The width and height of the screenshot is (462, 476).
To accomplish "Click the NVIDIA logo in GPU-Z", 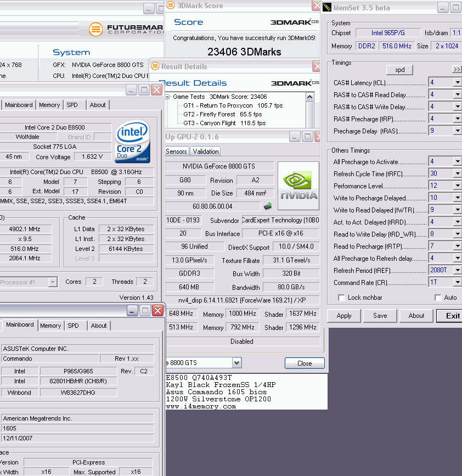I will pyautogui.click(x=298, y=186).
